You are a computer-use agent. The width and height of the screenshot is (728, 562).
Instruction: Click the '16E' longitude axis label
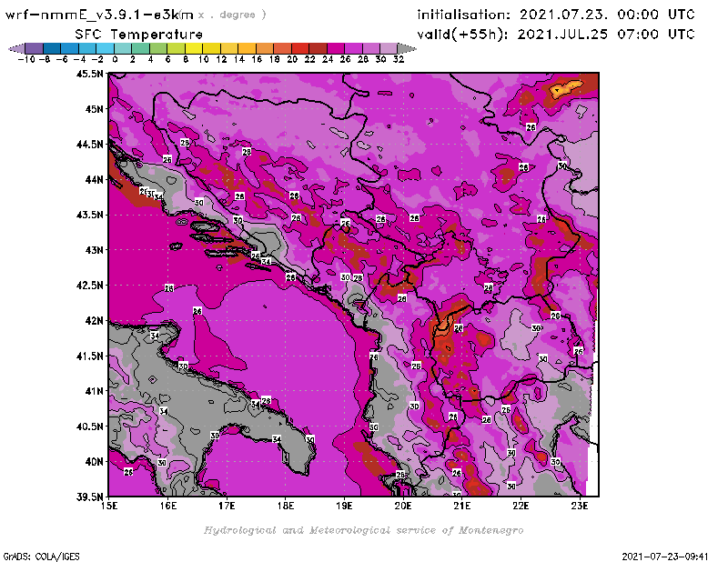(x=168, y=506)
